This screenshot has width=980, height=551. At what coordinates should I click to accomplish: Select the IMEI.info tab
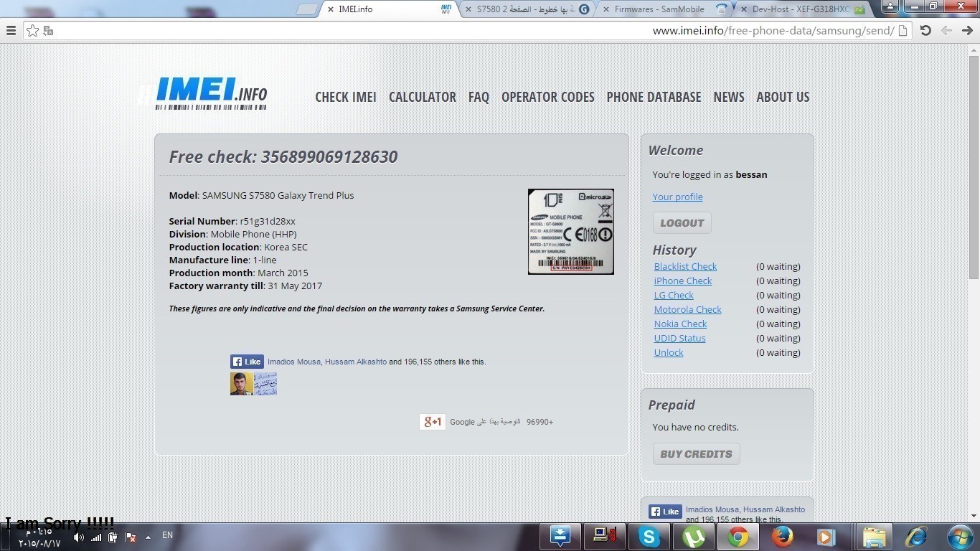pyautogui.click(x=388, y=9)
